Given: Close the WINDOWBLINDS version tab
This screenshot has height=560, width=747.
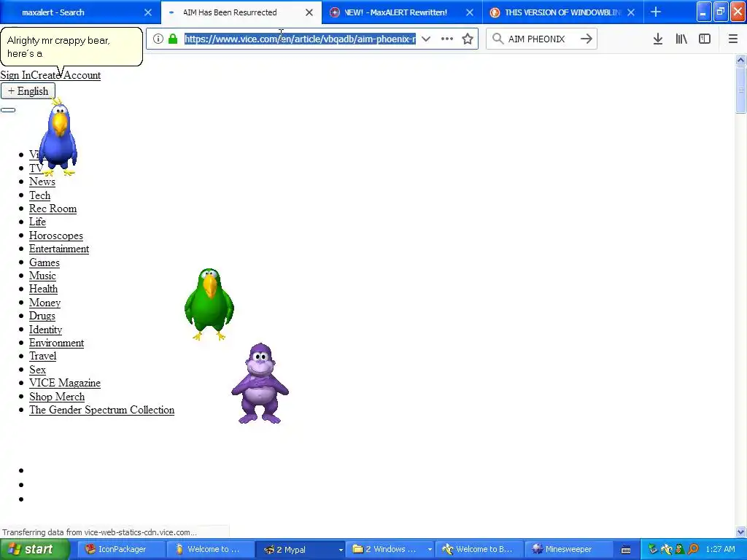Looking at the screenshot, I should [631, 12].
